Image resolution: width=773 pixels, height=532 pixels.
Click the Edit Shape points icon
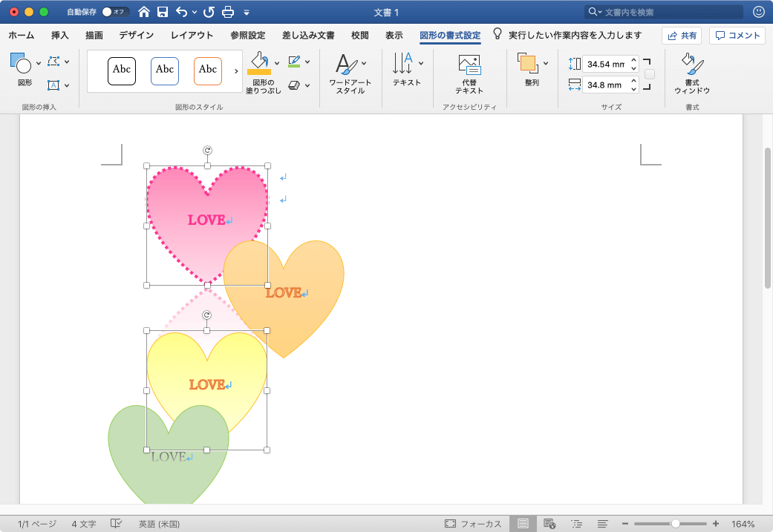coord(53,62)
